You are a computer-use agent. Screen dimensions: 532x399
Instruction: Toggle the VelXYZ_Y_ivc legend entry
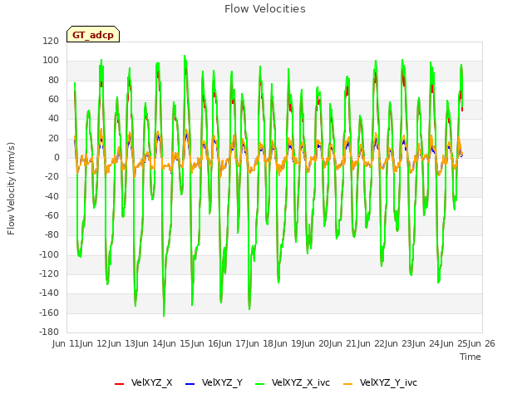(x=380, y=382)
